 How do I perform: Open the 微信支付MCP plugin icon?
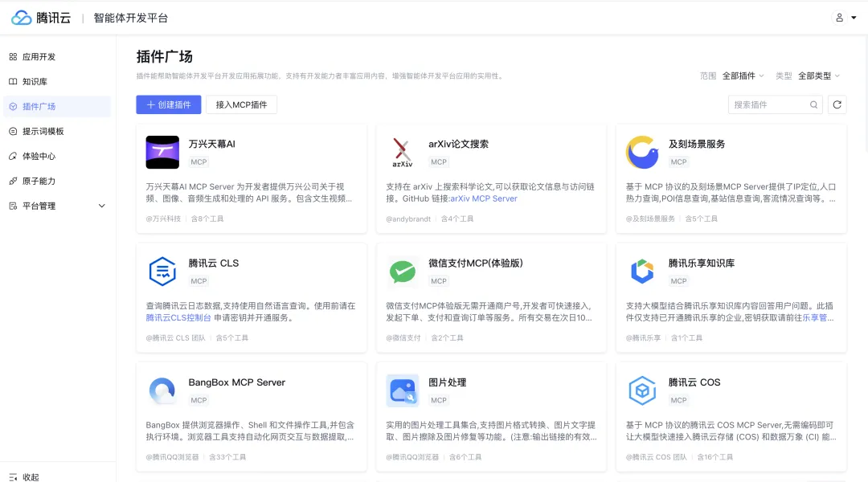pos(403,272)
